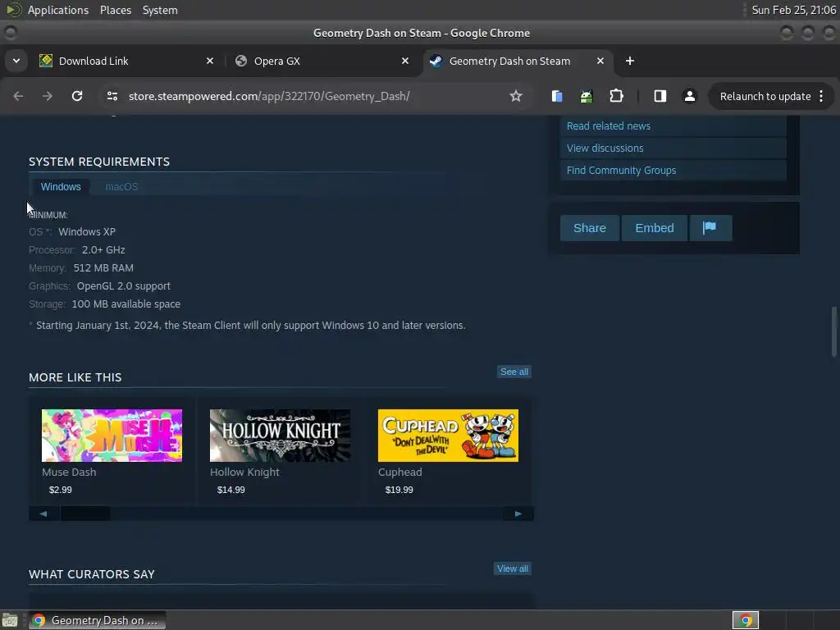This screenshot has width=840, height=630.
Task: Open Geometry Dash taskbar window button
Action: point(97,620)
